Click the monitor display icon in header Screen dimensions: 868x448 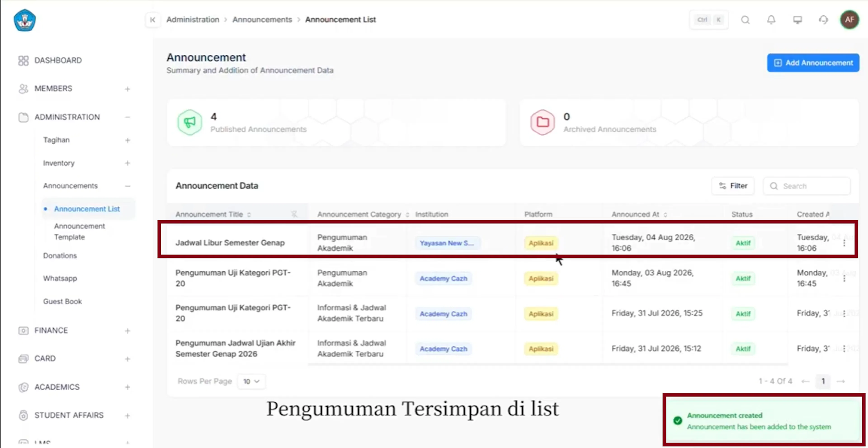(797, 20)
